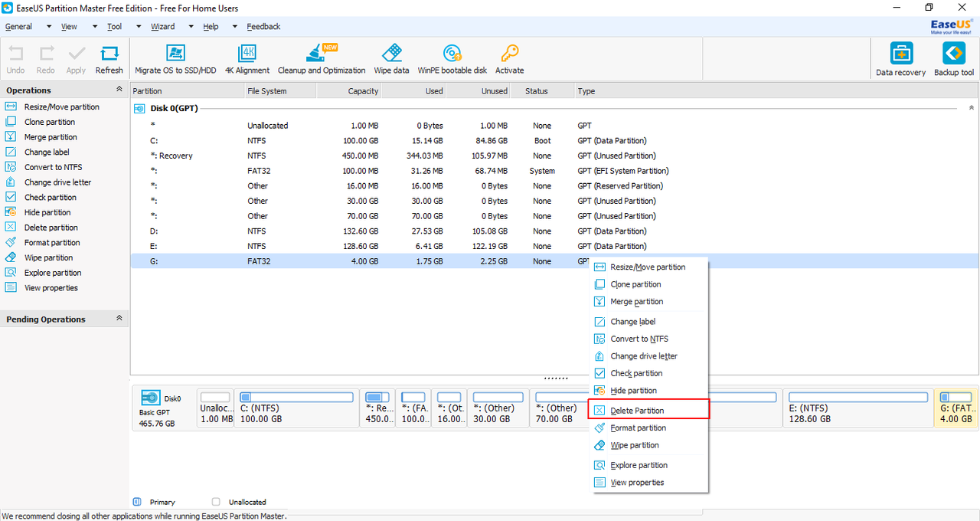Image resolution: width=980 pixels, height=521 pixels.
Task: Select the Unallocated 1.00 MB map block
Action: pos(215,408)
